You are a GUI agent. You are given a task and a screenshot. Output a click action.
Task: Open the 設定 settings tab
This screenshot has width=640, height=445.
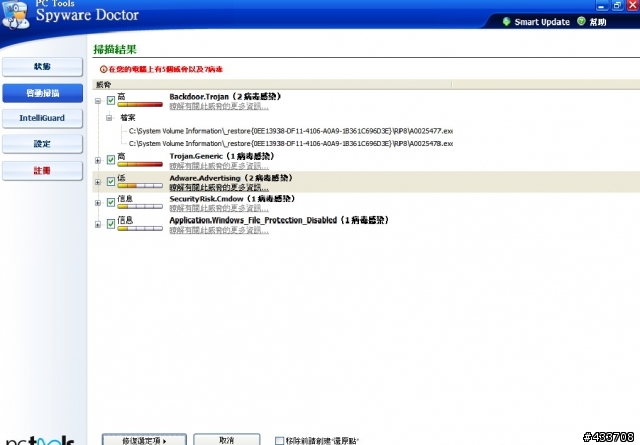pos(42,144)
